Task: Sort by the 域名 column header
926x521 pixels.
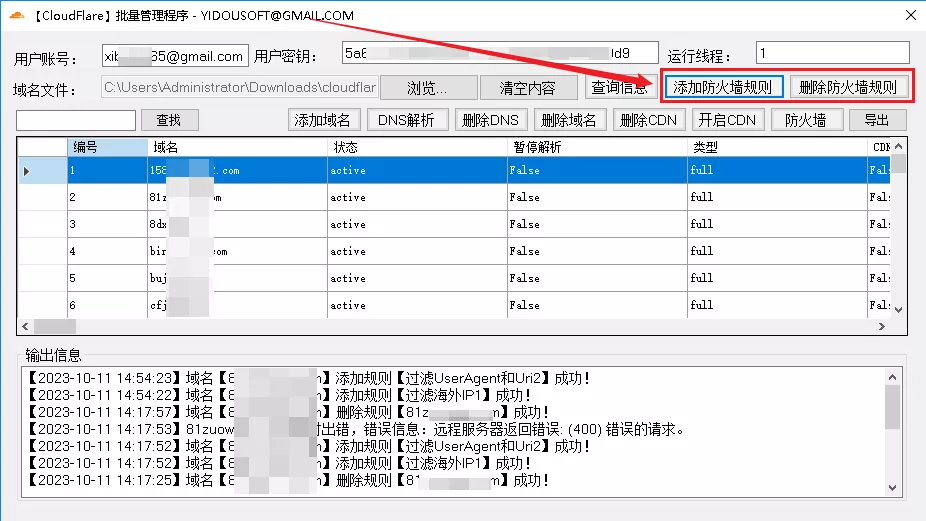Action: (x=237, y=147)
